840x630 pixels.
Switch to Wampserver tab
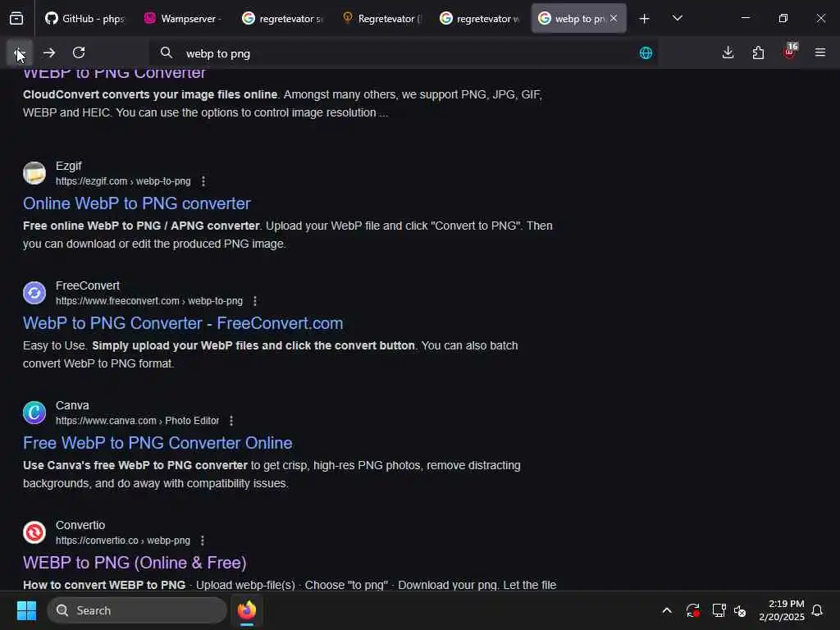click(x=183, y=19)
